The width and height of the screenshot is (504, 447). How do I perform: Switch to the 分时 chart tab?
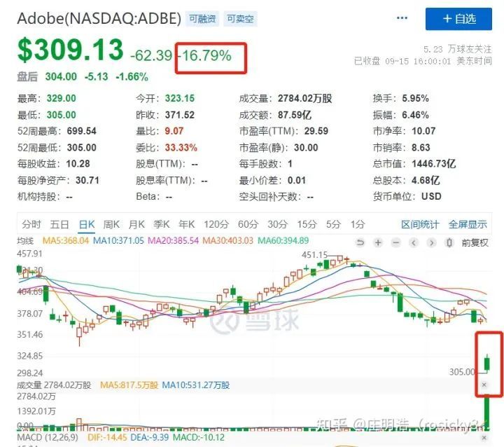[x=31, y=224]
